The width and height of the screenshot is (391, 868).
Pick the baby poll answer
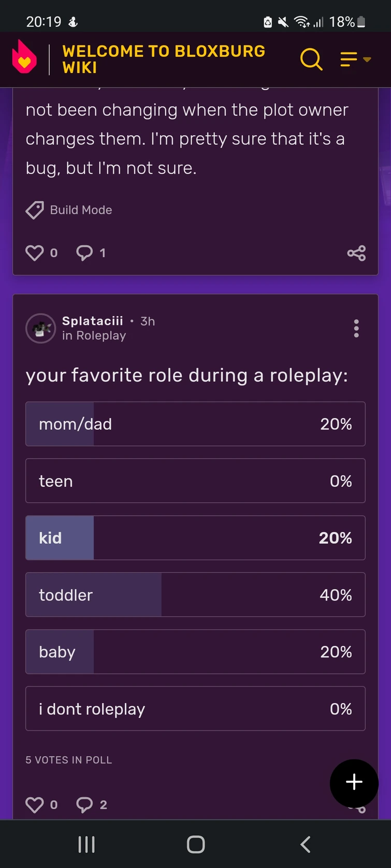coord(195,652)
